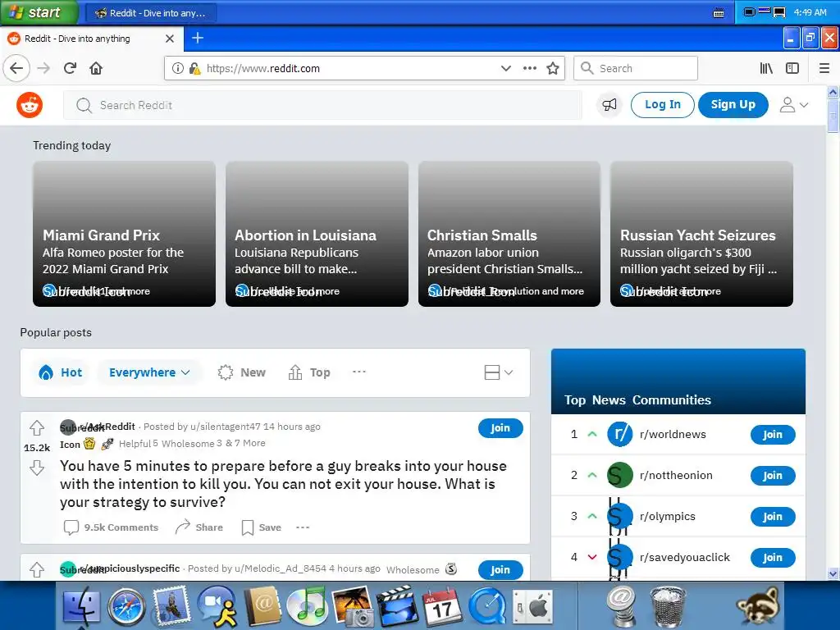Image resolution: width=840 pixels, height=630 pixels.
Task: Downvote the AskReddit survival post
Action: click(37, 468)
